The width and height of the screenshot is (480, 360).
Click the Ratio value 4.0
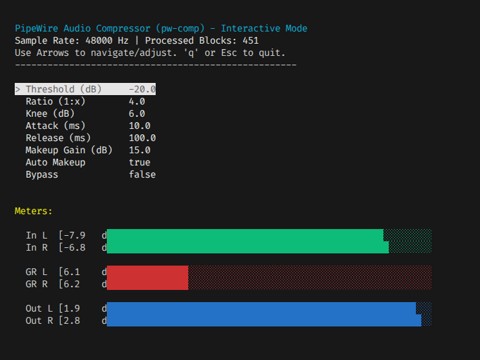tap(137, 101)
